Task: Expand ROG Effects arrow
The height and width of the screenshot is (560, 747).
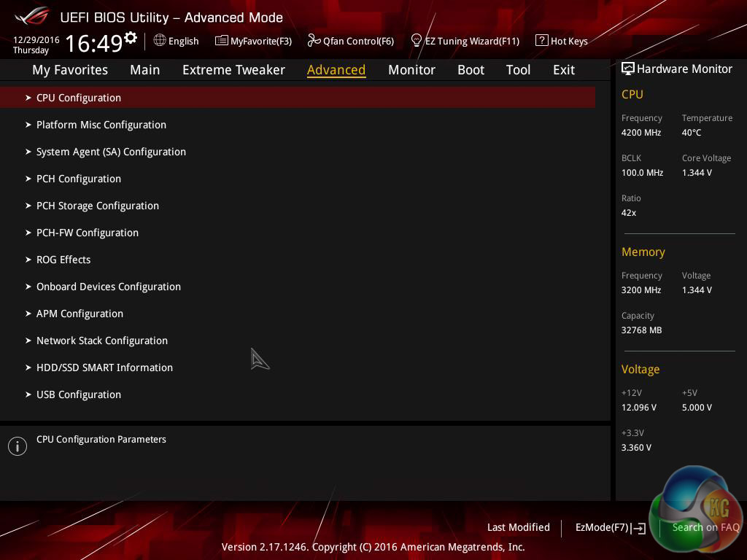Action: tap(28, 260)
